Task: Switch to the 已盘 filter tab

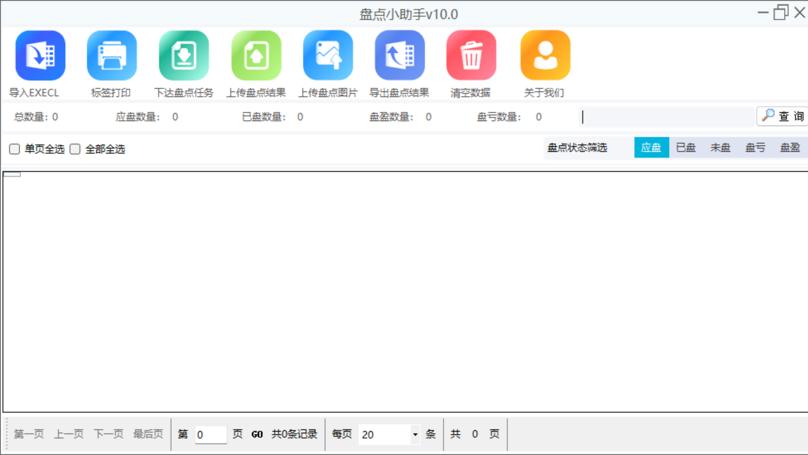Action: pos(686,147)
